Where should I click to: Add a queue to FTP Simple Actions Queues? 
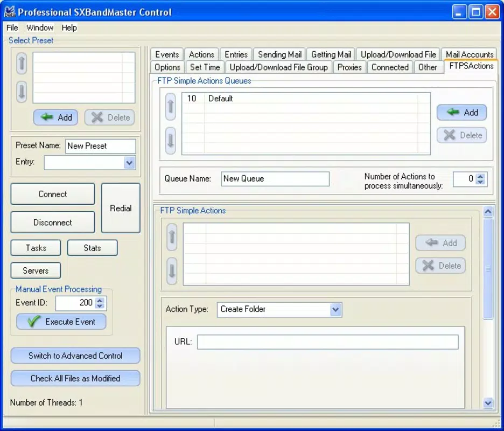(x=461, y=112)
